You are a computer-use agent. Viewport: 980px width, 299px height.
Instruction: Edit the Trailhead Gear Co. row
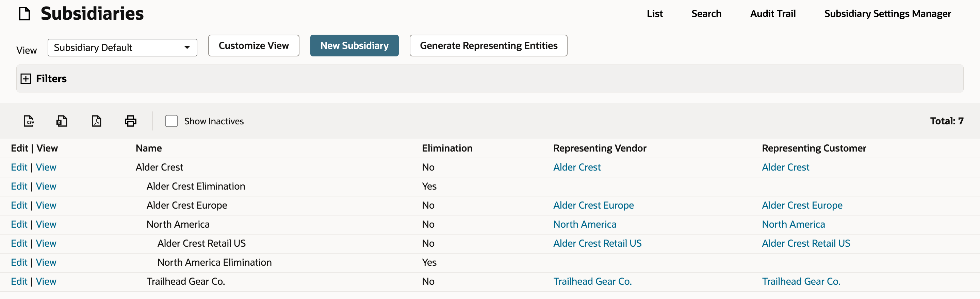tap(19, 281)
